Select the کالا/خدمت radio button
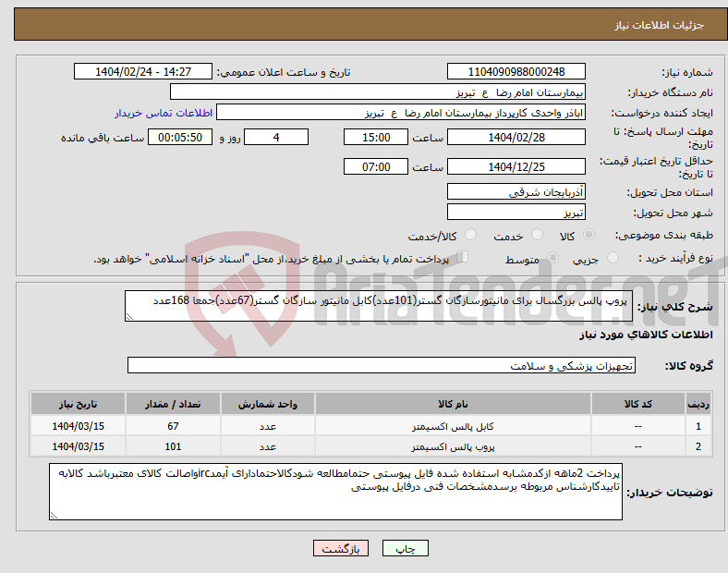 (x=471, y=235)
